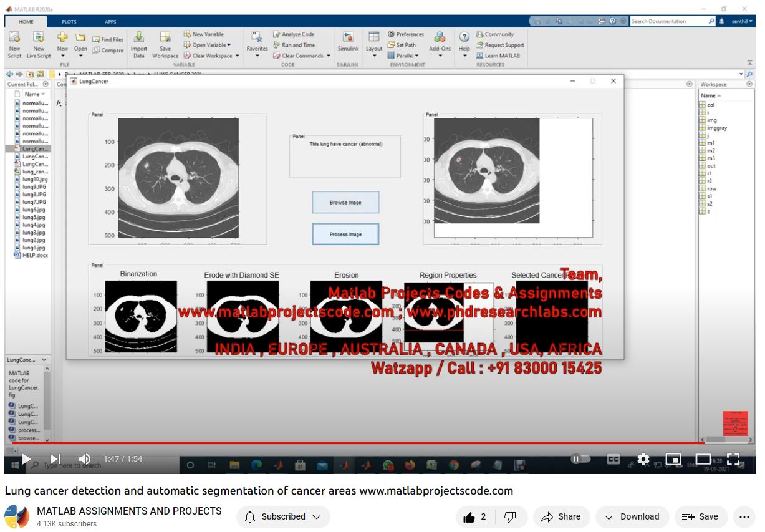Open more actions ellipsis menu
This screenshot has width=765, height=532.
744,516
